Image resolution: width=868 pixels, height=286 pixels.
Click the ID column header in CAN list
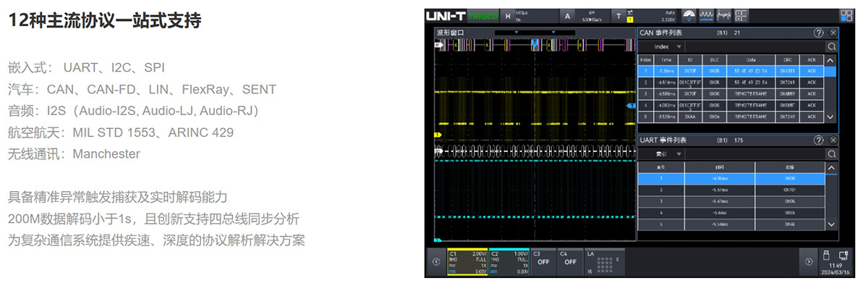tap(689, 59)
